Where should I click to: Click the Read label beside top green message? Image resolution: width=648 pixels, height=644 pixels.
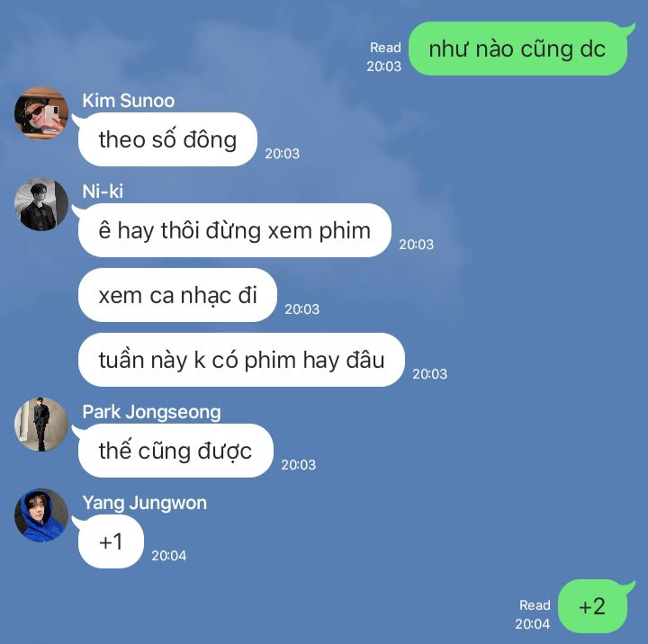click(x=385, y=48)
